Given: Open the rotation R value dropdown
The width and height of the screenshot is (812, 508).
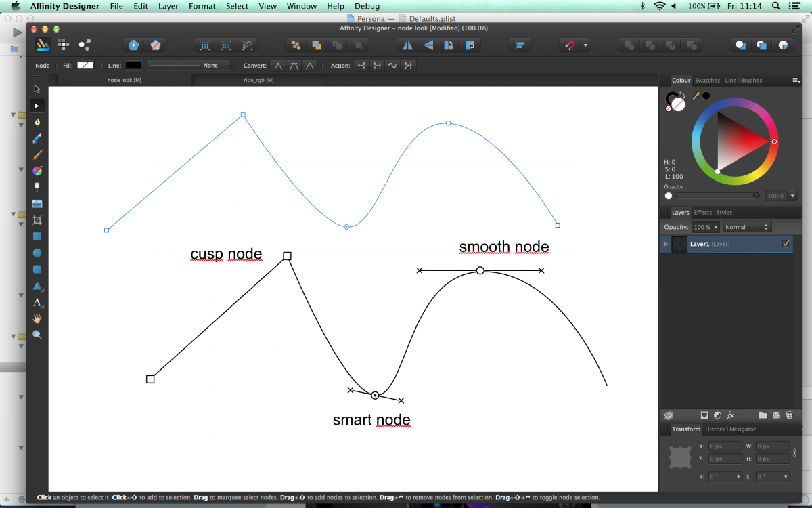Looking at the screenshot, I should 738,477.
